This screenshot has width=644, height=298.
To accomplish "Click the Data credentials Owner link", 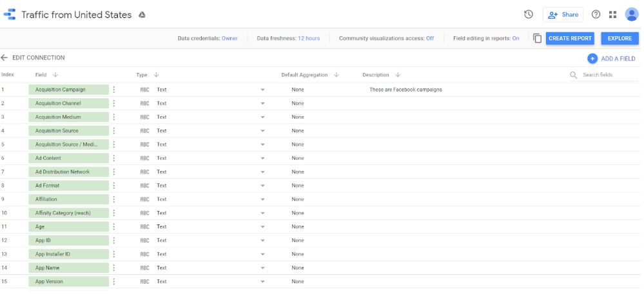I will pyautogui.click(x=229, y=38).
